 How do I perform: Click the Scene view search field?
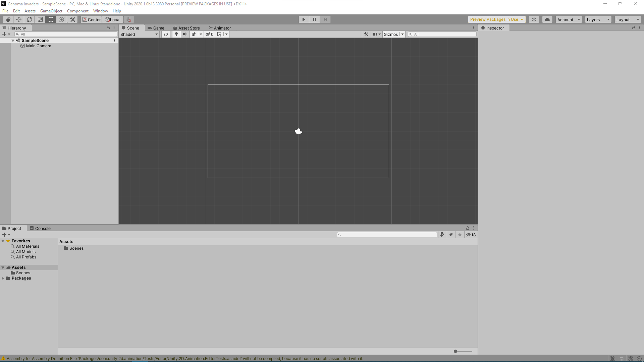442,34
